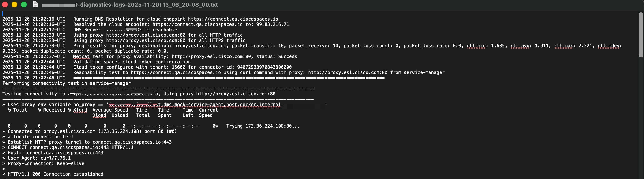Image resolution: width=644 pixels, height=179 pixels.
Task: Click the underlined "rtt_avg" text
Action: coord(520,46)
